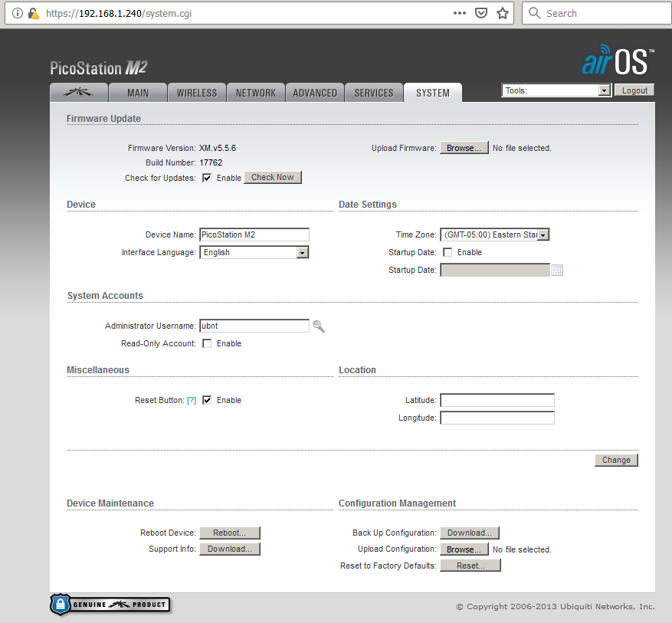672x623 pixels.
Task: Open the Interface Language dropdown
Action: pyautogui.click(x=302, y=252)
